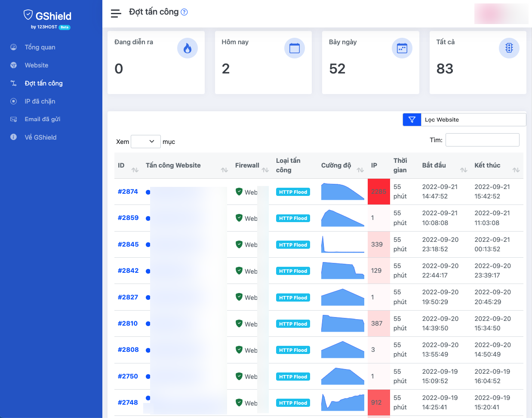Toggle sorting on the ID column
Screen dimensions: 532x418
[135, 170]
